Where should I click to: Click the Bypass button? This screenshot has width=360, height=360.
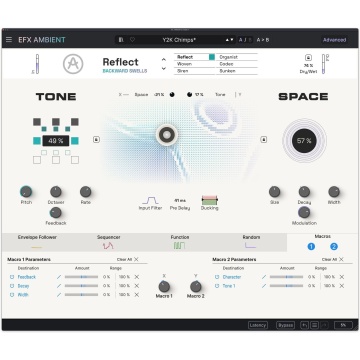285,325
